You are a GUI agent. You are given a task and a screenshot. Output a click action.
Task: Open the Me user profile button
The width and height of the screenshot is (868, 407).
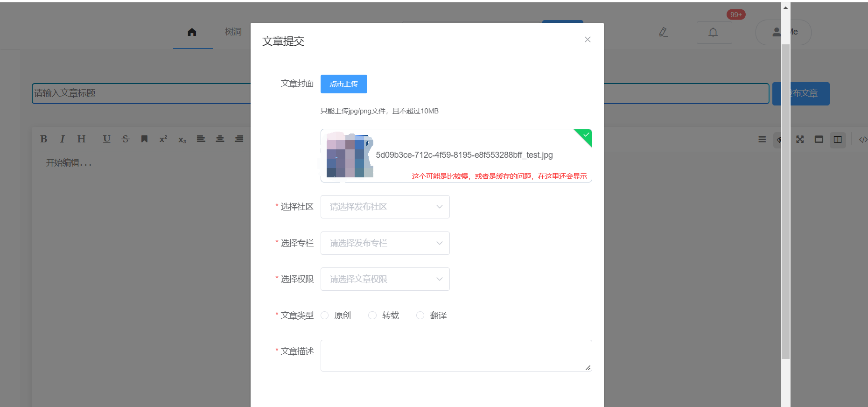pyautogui.click(x=784, y=32)
